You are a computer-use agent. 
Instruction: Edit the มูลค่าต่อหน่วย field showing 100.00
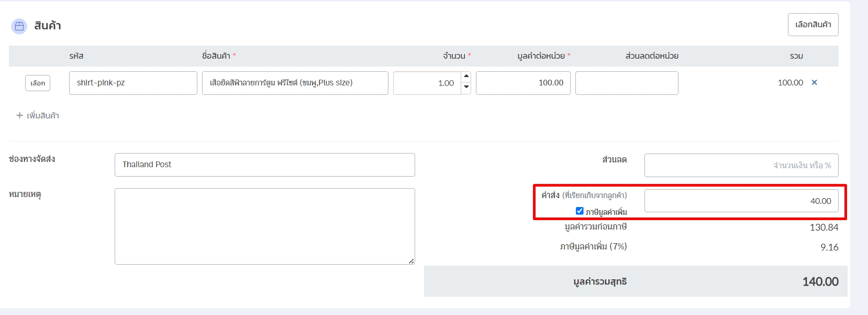pos(522,83)
